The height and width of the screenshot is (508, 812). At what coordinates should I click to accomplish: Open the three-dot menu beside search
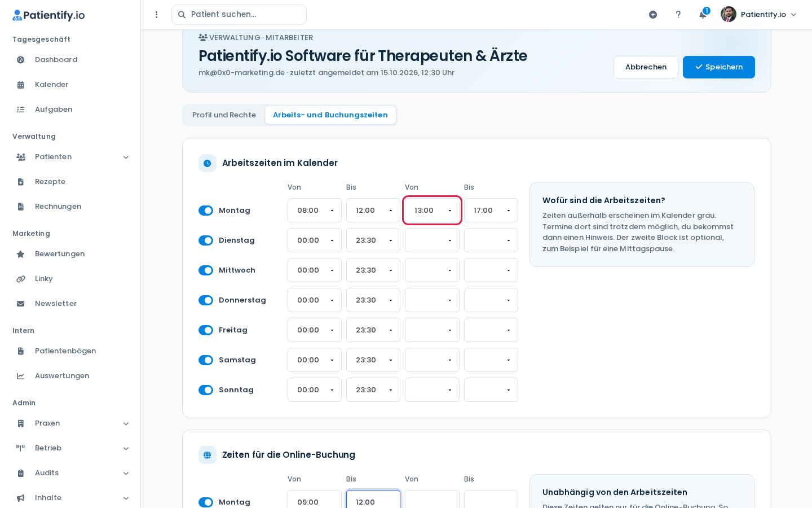[x=157, y=15]
